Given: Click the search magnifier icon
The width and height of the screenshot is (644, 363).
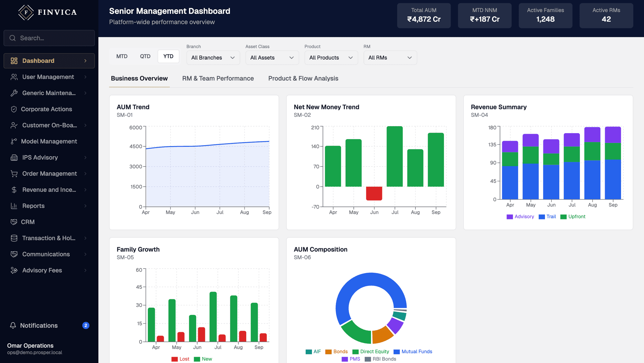Looking at the screenshot, I should (13, 38).
